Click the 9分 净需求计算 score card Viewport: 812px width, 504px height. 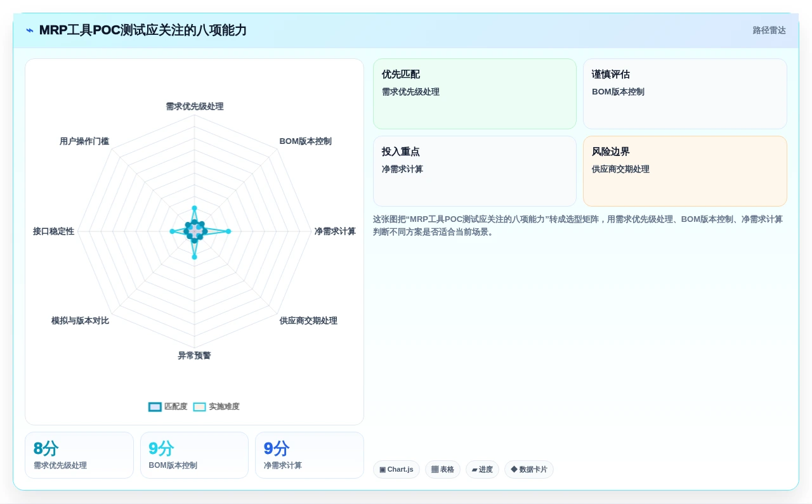310,455
